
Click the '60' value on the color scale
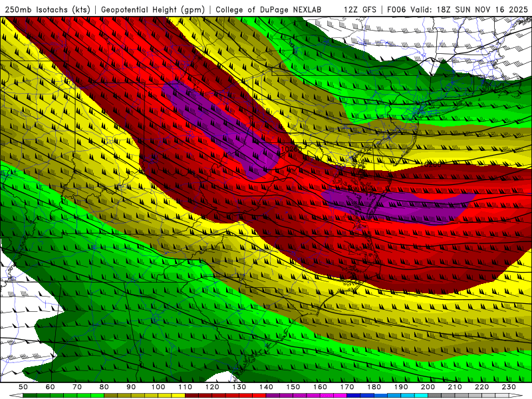pos(51,387)
